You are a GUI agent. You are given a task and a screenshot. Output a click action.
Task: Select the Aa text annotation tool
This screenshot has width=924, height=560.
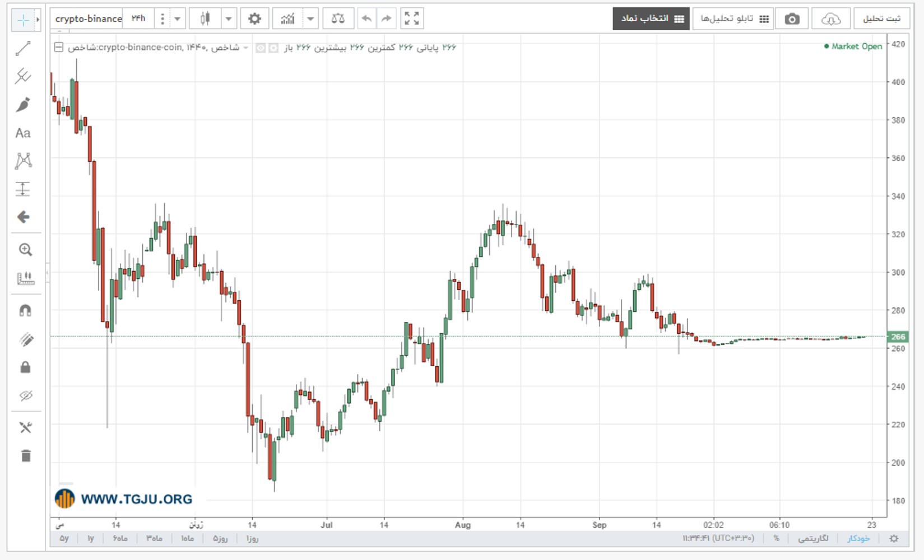coord(23,133)
